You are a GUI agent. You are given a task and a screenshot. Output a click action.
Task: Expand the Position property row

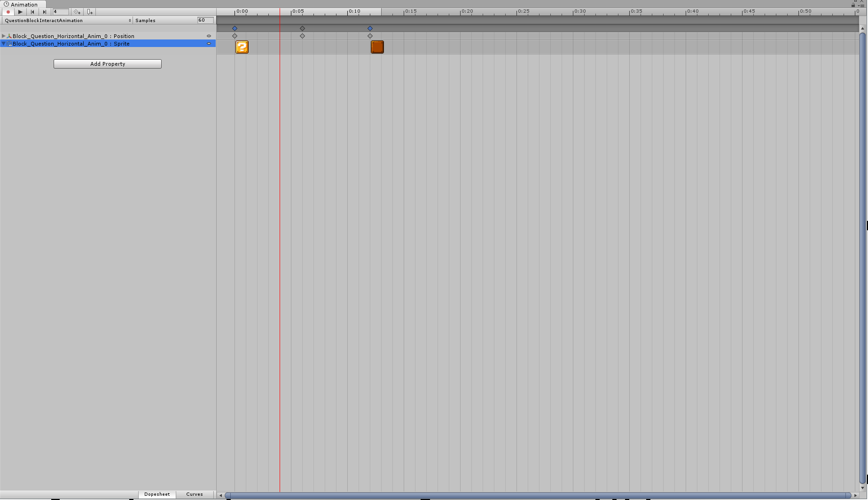tap(4, 36)
